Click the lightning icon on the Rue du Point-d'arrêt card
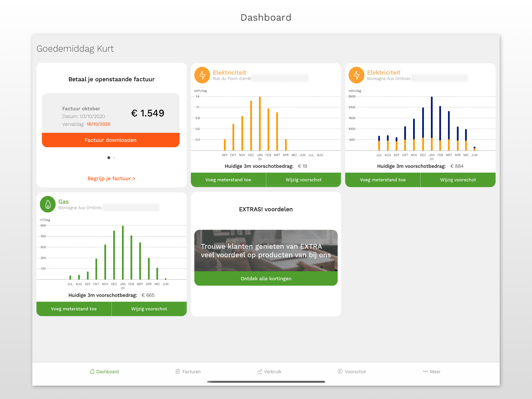 202,75
